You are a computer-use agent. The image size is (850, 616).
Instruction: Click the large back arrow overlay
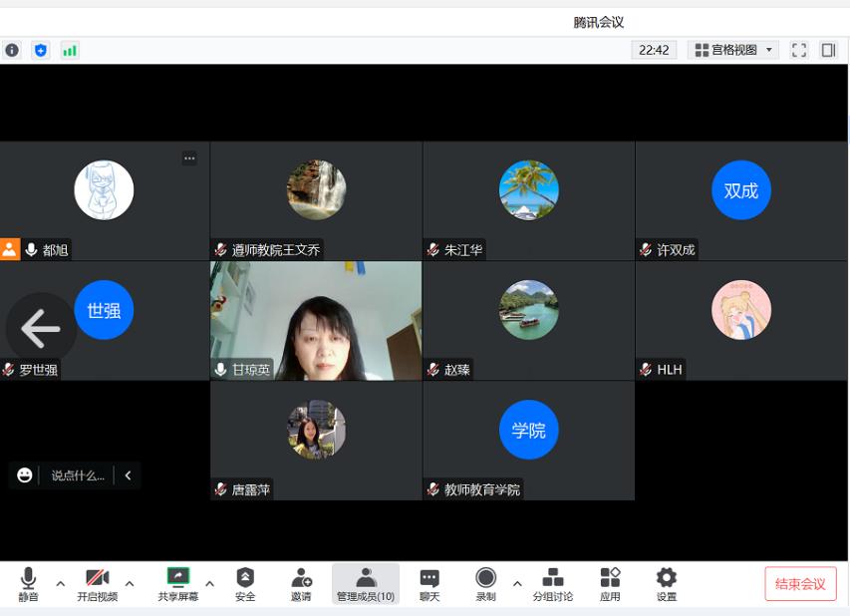pyautogui.click(x=41, y=329)
